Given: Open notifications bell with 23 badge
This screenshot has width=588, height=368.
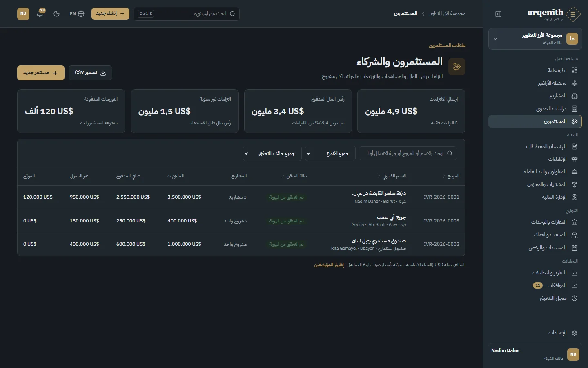Looking at the screenshot, I should (40, 13).
